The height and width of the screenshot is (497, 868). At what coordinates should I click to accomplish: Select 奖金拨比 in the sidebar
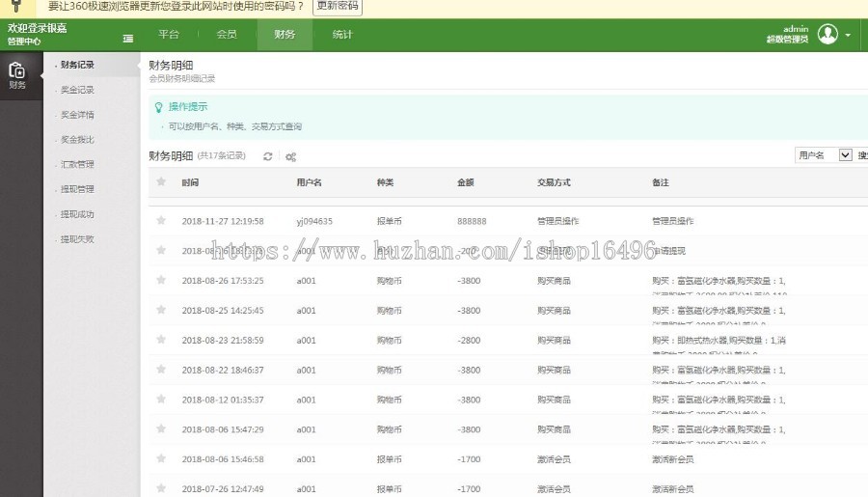point(77,140)
